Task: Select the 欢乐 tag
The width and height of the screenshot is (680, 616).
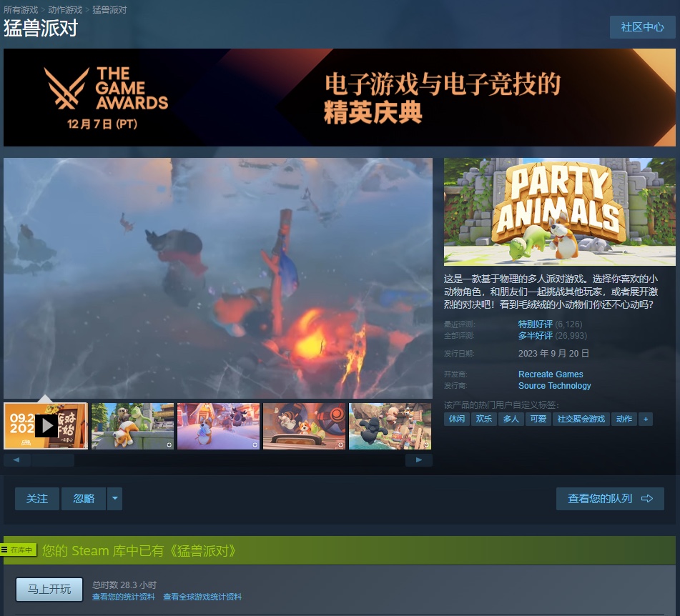Action: point(483,419)
